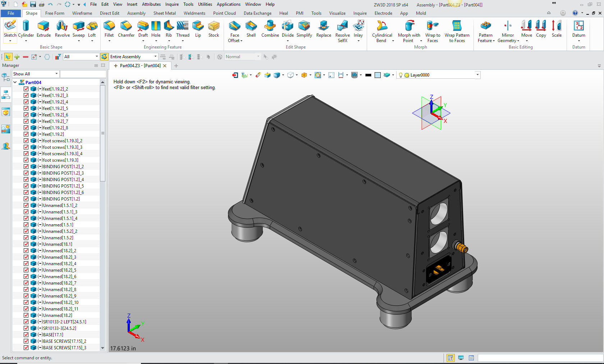This screenshot has width=604, height=364.
Task: Switch to the Sheet Metal ribbon tab
Action: (x=164, y=13)
